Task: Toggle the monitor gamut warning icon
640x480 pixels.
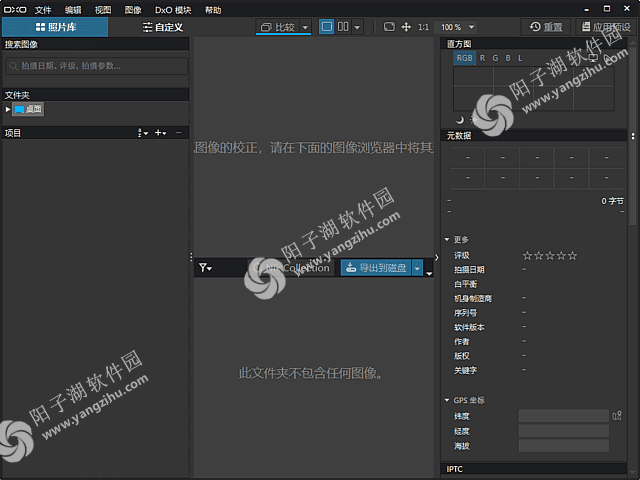Action: (x=593, y=58)
